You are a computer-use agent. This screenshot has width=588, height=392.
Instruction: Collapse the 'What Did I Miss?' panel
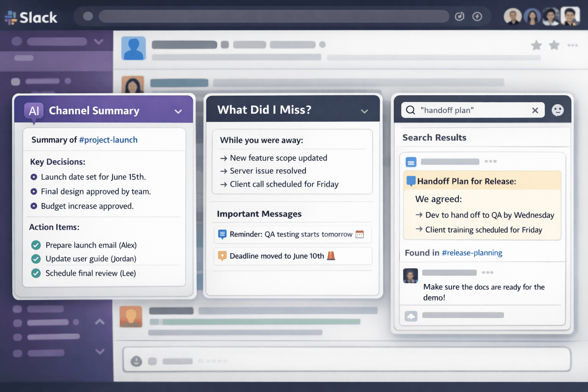coord(364,111)
